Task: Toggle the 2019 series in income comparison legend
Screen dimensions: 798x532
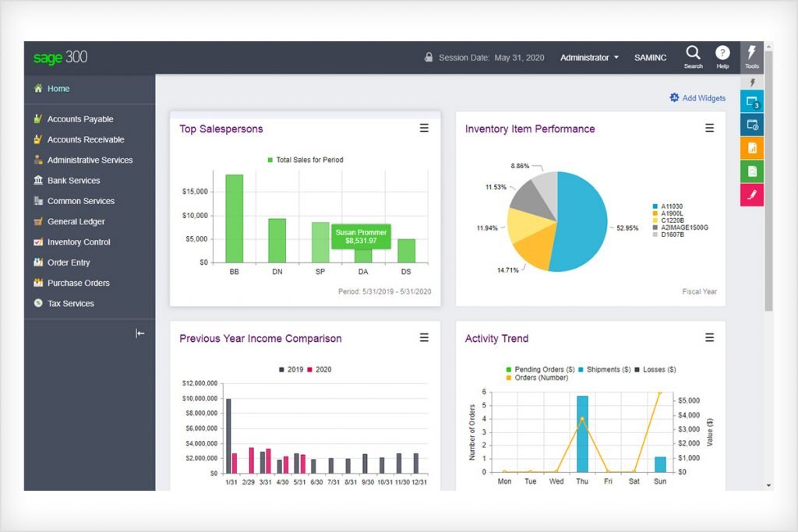Action: pos(292,369)
